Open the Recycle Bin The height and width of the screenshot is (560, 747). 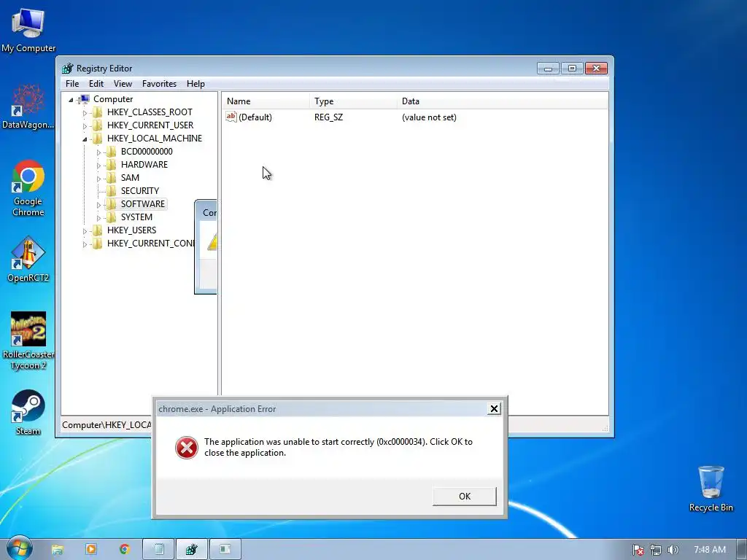point(711,489)
